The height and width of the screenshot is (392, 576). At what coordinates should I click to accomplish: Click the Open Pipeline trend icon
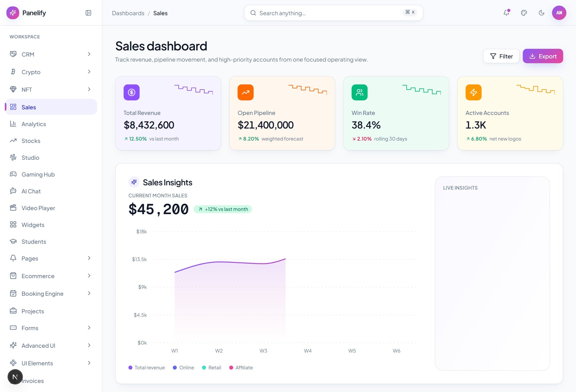246,92
